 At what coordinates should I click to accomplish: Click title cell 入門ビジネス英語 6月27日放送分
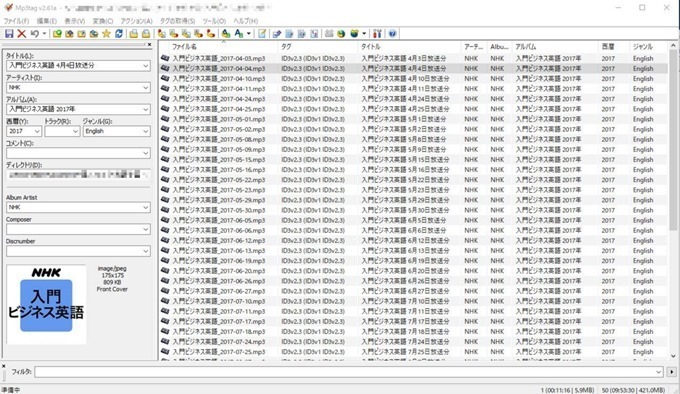405,291
